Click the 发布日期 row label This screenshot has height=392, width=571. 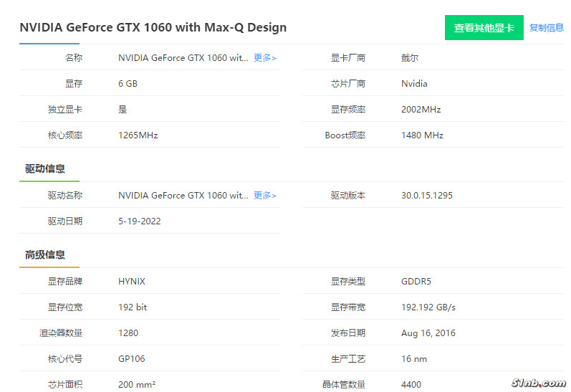coord(348,333)
